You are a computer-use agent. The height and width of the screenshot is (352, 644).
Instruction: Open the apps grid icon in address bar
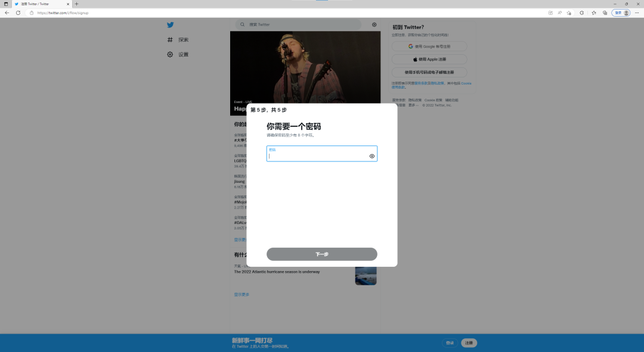[550, 13]
